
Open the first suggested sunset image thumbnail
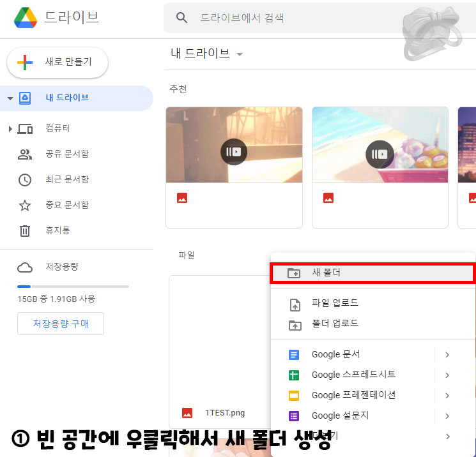[234, 145]
